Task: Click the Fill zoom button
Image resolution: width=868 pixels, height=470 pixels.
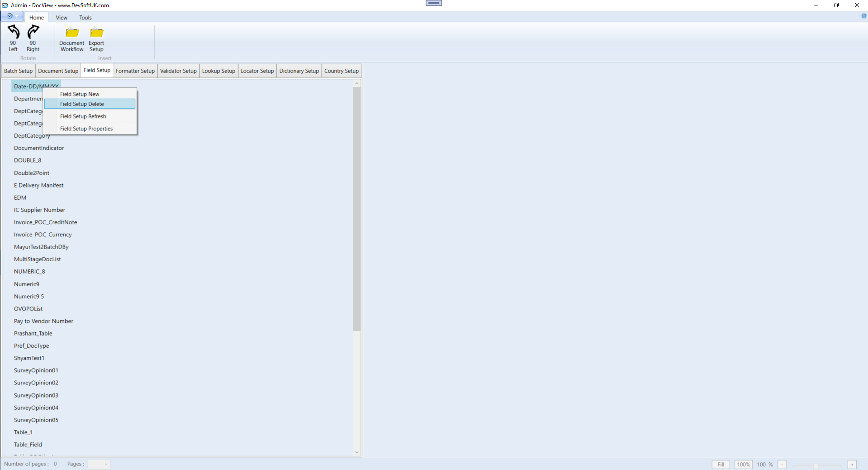Action: coord(721,465)
